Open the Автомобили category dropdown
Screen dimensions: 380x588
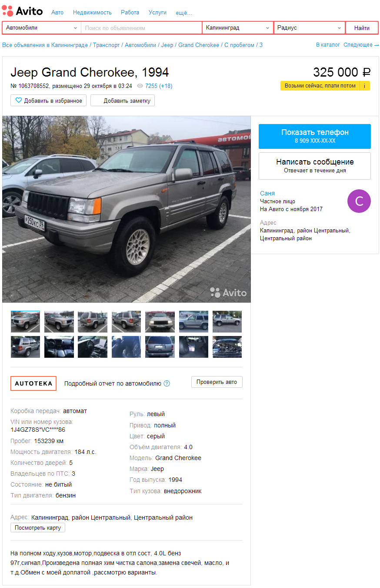[42, 28]
